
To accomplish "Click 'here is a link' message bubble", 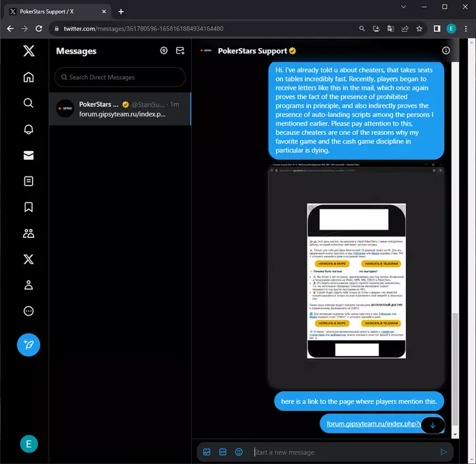I will [x=359, y=401].
